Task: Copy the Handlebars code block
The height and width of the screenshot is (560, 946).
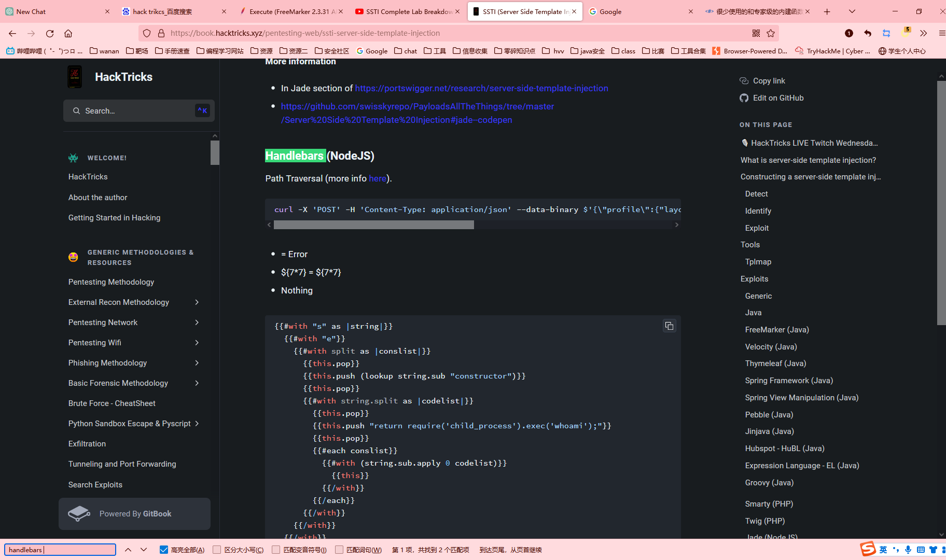Action: tap(669, 326)
